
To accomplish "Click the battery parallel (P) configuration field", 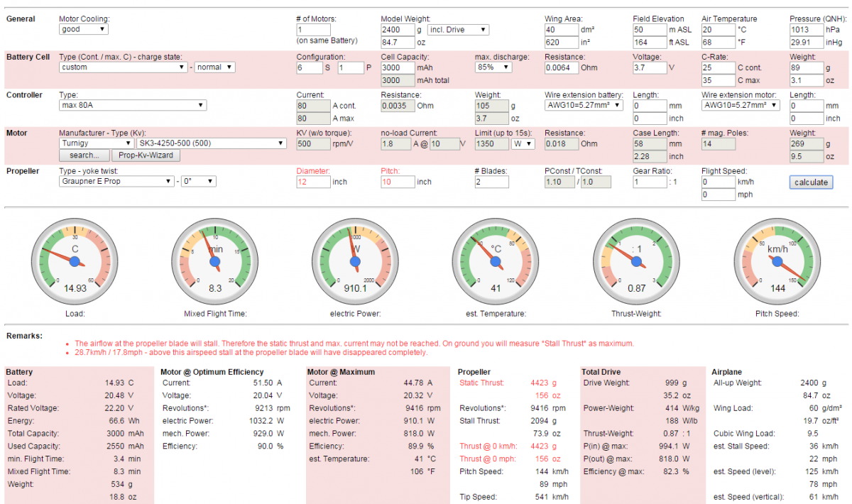I will [350, 67].
